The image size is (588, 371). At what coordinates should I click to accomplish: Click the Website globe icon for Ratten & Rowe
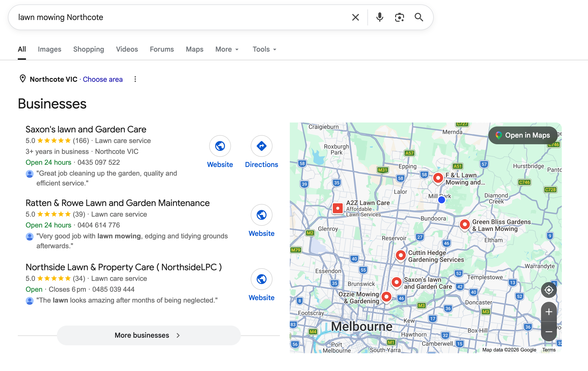[261, 215]
